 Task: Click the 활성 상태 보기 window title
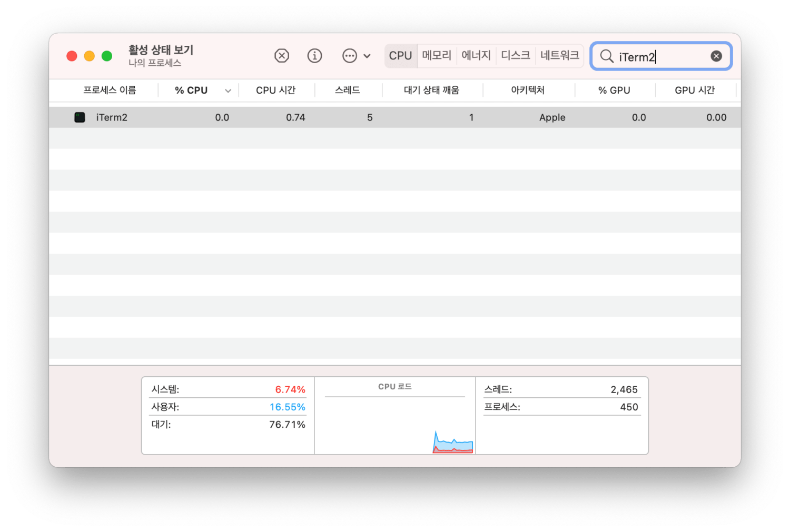161,50
